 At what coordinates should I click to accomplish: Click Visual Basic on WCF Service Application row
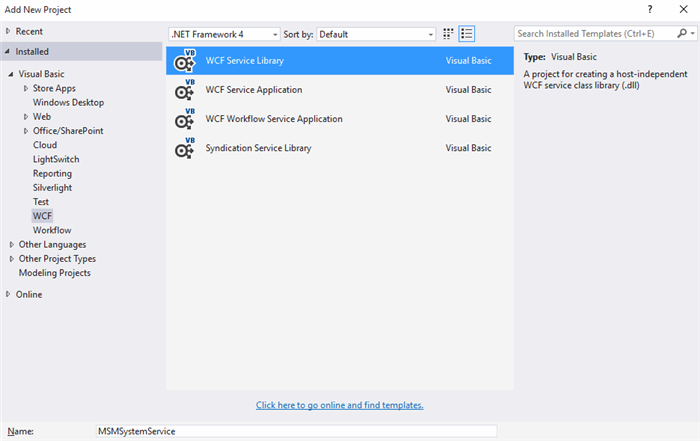tap(468, 90)
